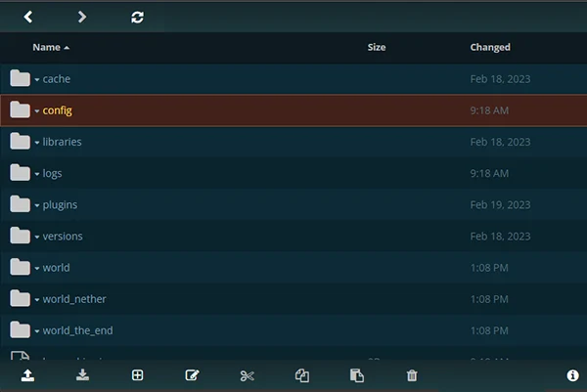Viewport: 587px width, 392px height.
Task: Refresh the file listing
Action: (137, 17)
